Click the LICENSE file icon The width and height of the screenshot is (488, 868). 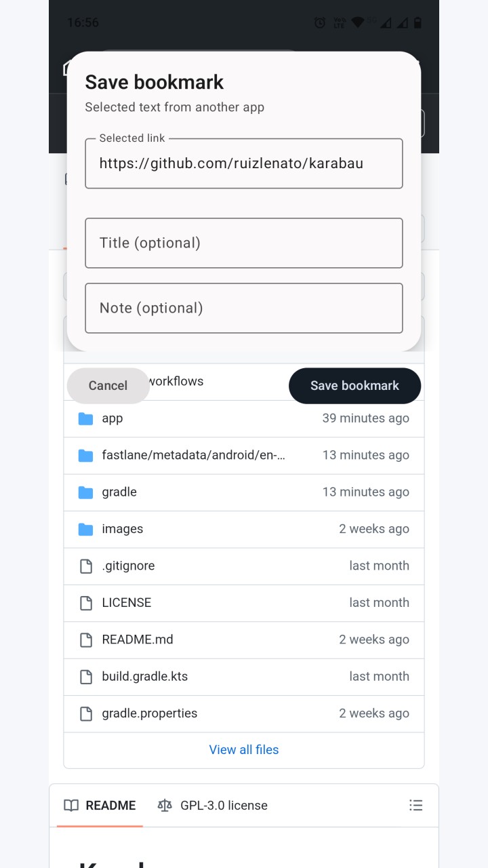(85, 602)
